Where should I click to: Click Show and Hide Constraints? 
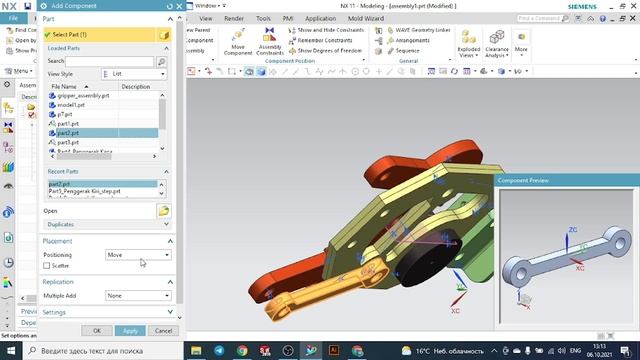coord(326,30)
